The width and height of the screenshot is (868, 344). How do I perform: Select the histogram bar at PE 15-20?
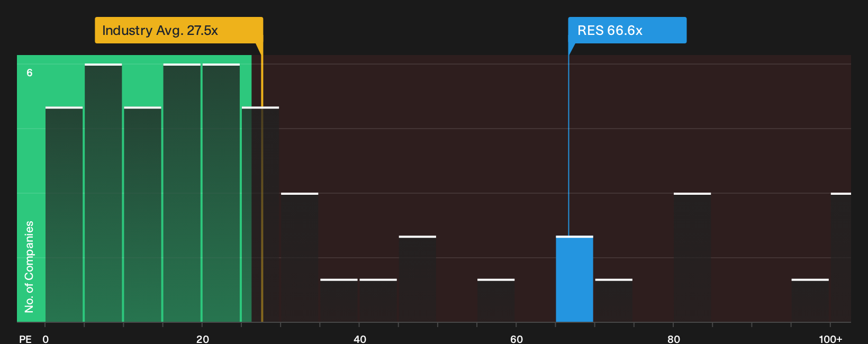182,193
